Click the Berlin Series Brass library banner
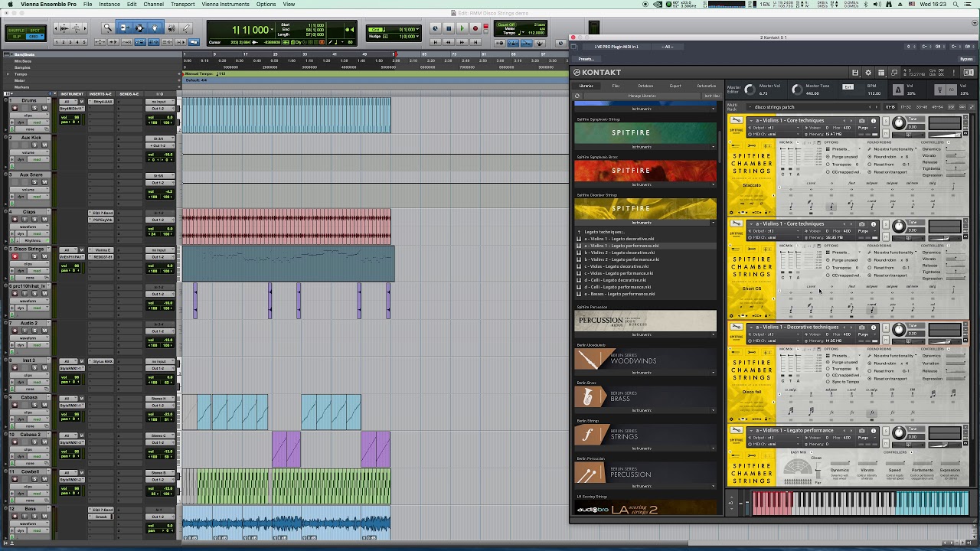980x551 pixels. (645, 397)
